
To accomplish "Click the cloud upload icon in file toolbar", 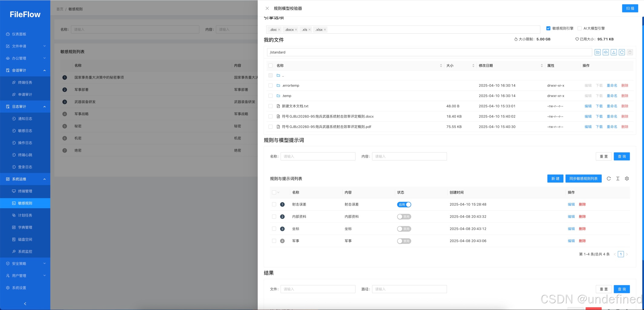I will click(606, 52).
